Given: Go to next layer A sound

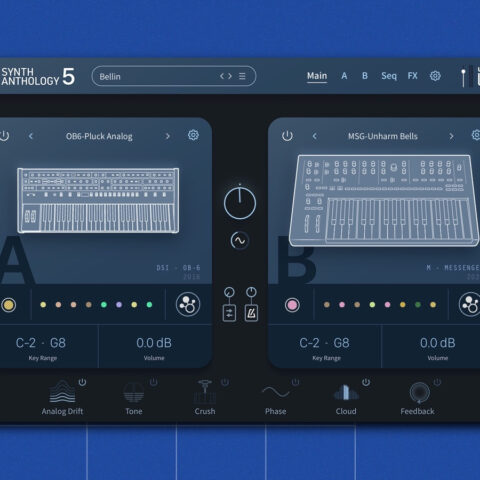Looking at the screenshot, I should (168, 136).
